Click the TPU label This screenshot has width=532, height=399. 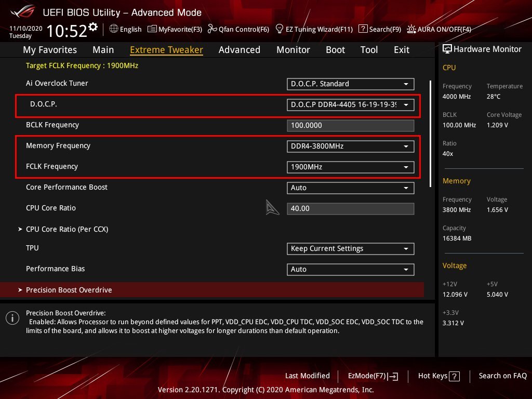(x=32, y=248)
